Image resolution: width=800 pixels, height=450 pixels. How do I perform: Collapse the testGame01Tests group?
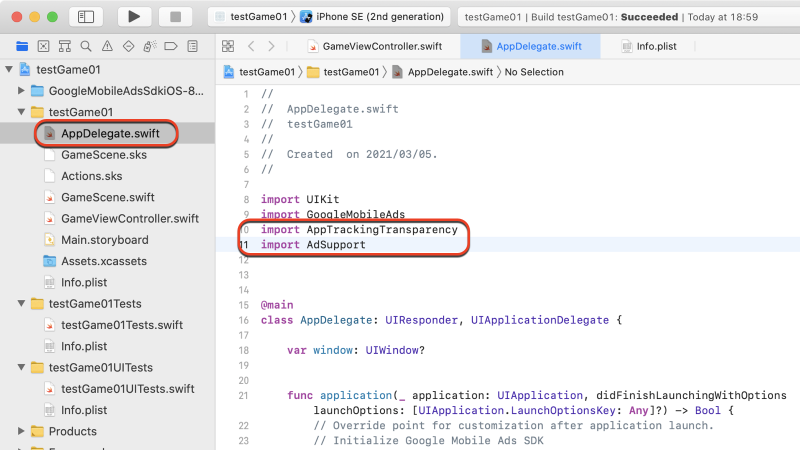point(21,304)
